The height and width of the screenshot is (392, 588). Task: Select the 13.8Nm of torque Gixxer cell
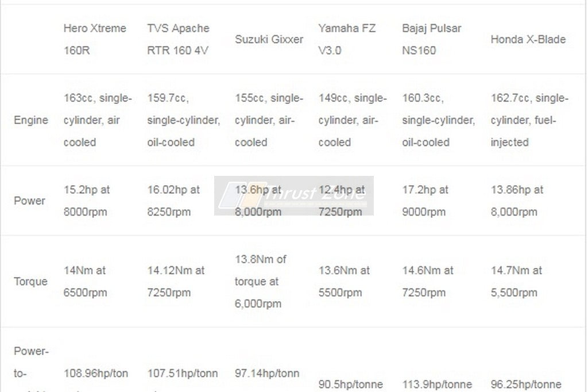pyautogui.click(x=260, y=281)
